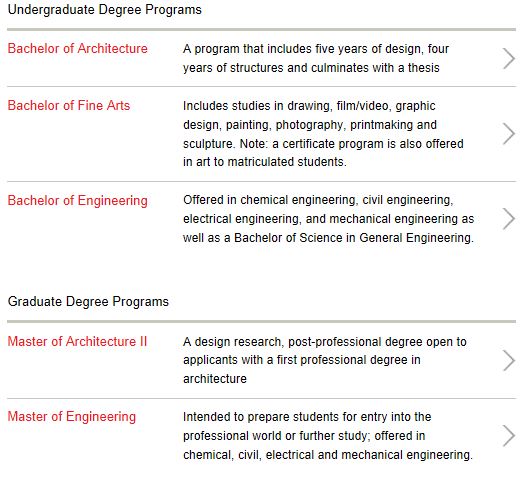Click chevron arrow for Bachelor of Engineering
The image size is (526, 482).
coord(509,219)
